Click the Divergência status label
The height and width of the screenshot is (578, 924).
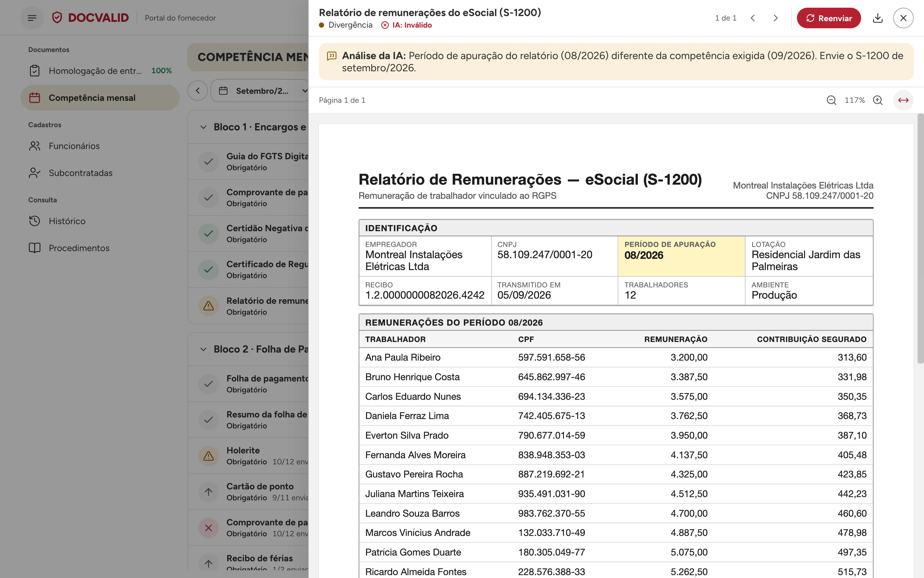pyautogui.click(x=346, y=25)
